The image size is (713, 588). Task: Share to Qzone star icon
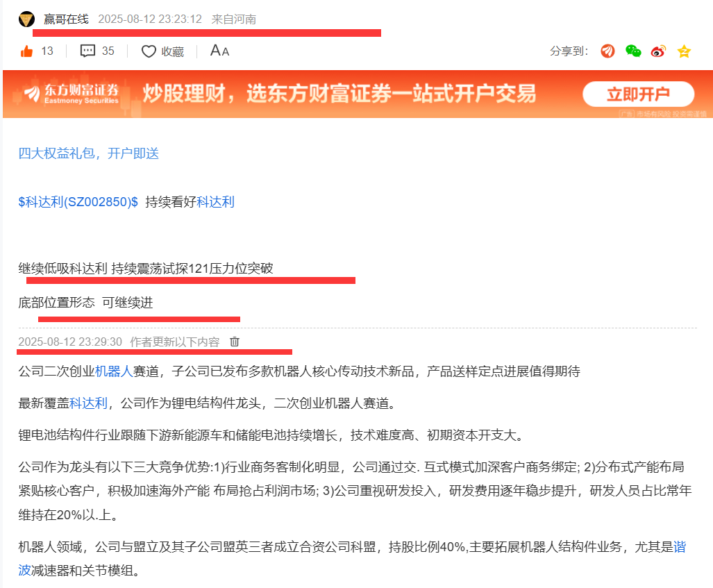684,51
